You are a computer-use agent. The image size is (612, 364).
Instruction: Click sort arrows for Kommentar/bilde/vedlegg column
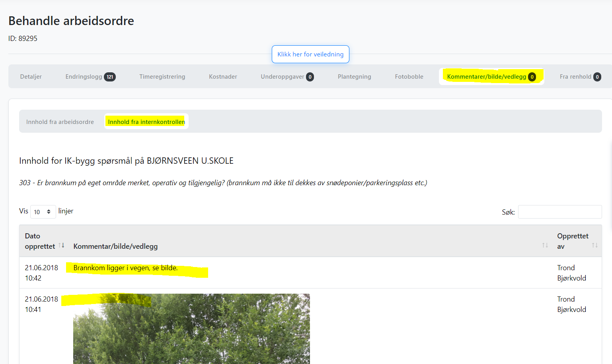(545, 245)
